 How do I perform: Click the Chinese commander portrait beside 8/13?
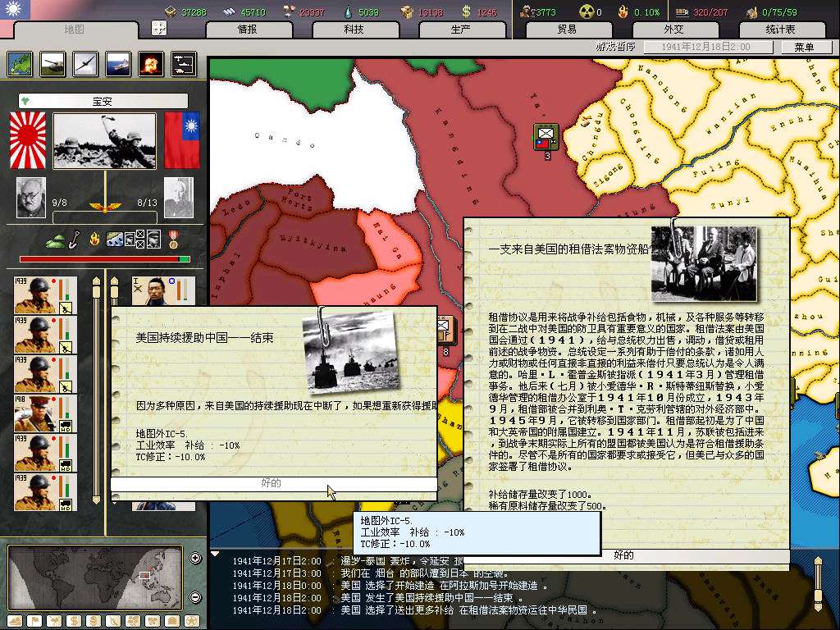[x=178, y=198]
